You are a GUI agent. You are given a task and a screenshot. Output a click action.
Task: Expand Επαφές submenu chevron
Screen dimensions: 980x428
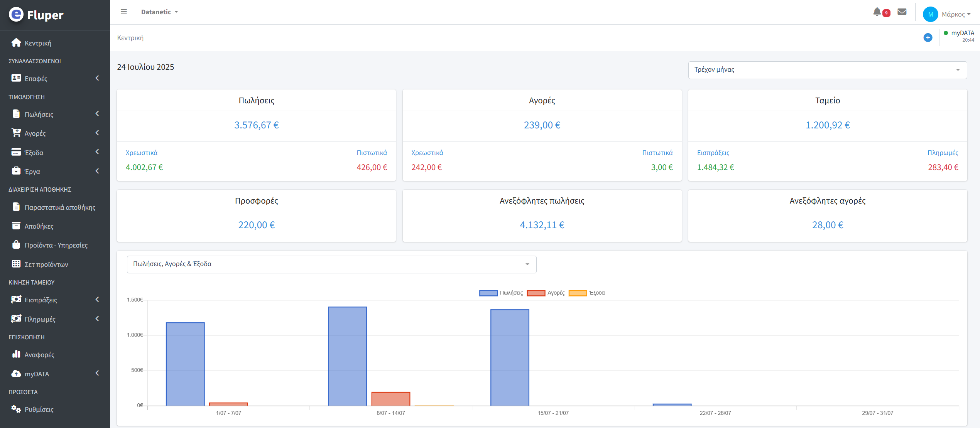tap(97, 78)
